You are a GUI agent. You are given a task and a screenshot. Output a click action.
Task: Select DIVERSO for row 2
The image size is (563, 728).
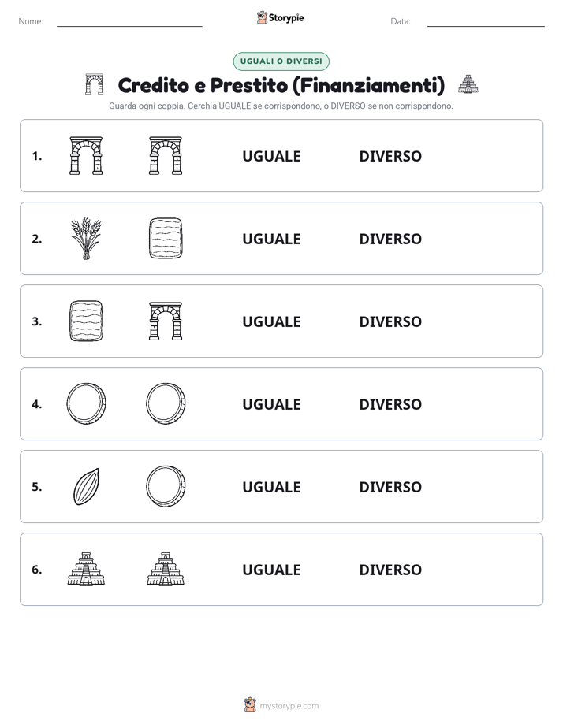390,239
